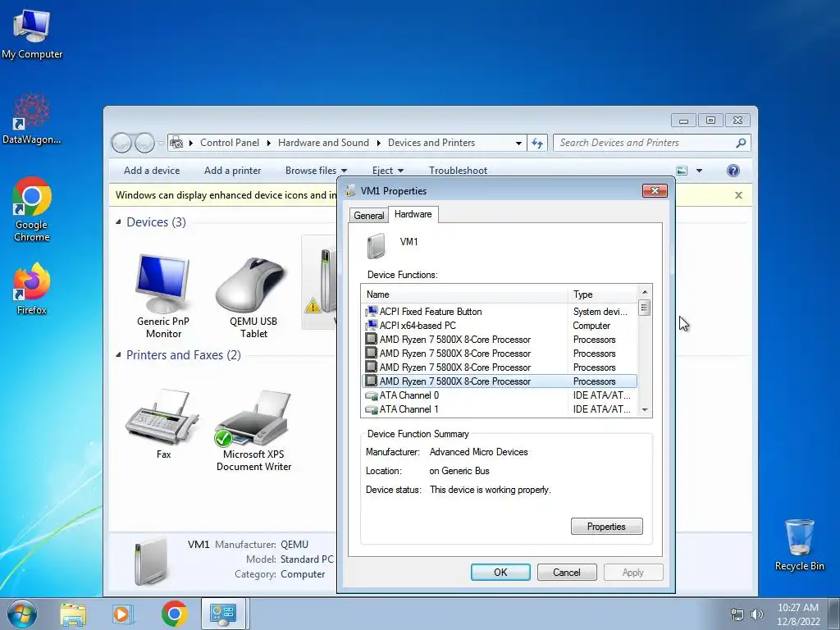Image resolution: width=840 pixels, height=630 pixels.
Task: Select the Fax printer icon
Action: point(163,424)
